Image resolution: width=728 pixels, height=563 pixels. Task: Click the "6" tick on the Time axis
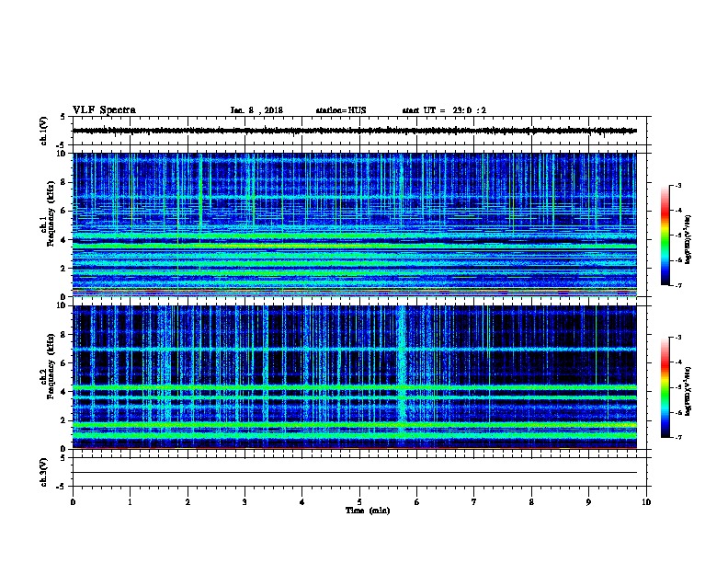click(417, 502)
